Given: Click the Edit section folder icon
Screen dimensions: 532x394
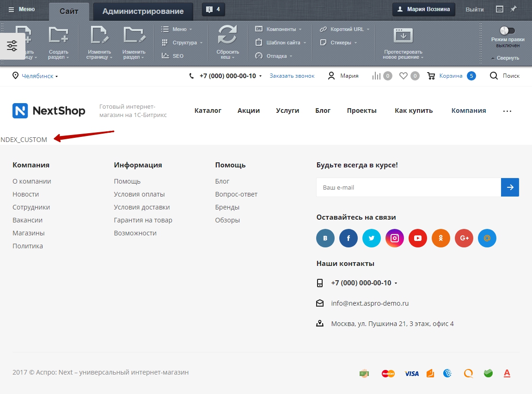Looking at the screenshot, I should (x=134, y=35).
